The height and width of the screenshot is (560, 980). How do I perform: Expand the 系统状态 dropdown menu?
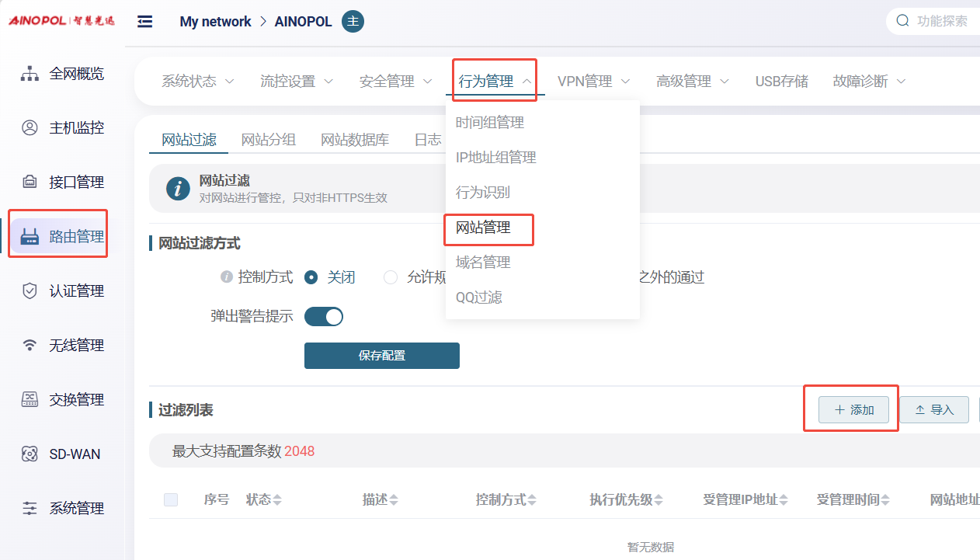pyautogui.click(x=197, y=82)
